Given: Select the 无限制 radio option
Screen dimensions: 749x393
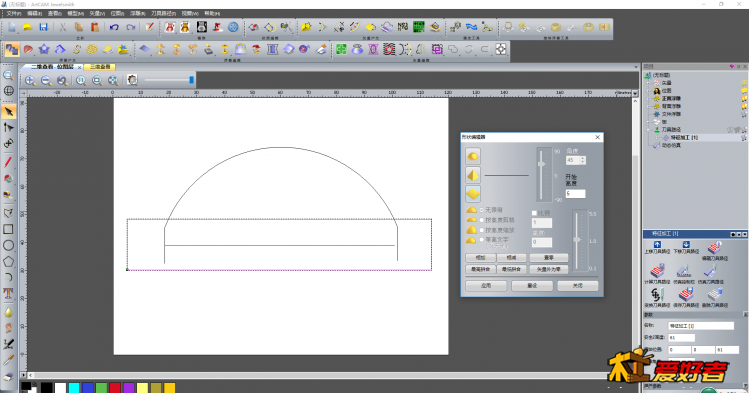Looking at the screenshot, I should (x=482, y=210).
